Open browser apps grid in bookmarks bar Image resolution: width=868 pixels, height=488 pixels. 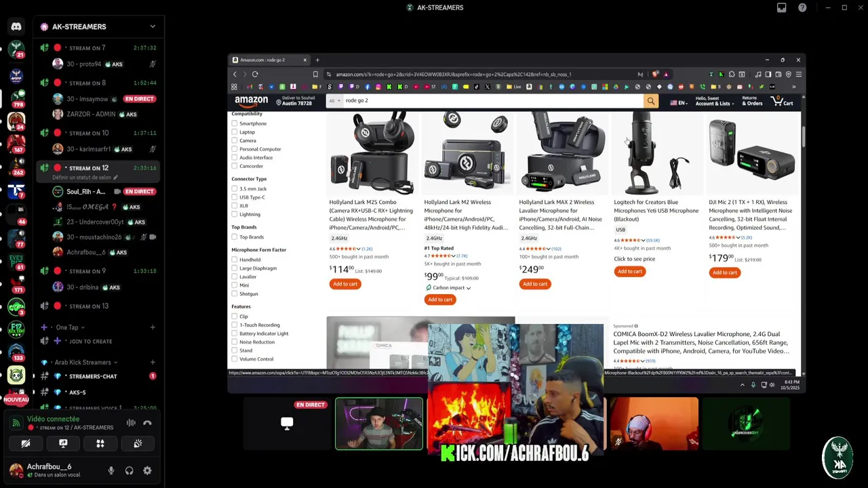(x=234, y=87)
